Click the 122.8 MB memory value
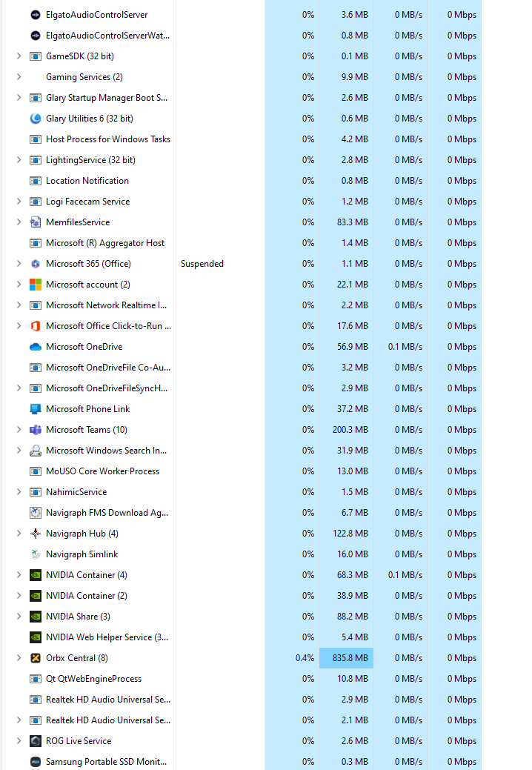This screenshot has width=532, height=770. tap(350, 534)
